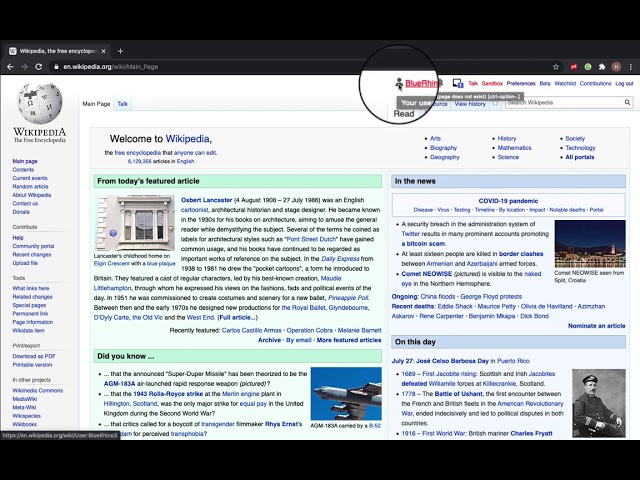The width and height of the screenshot is (640, 480).
Task: Open Nominate an article link
Action: (596, 326)
